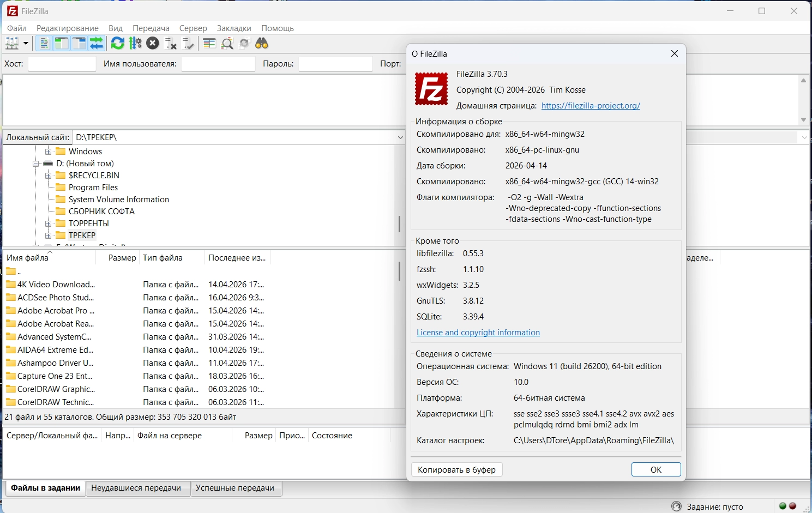This screenshot has height=513, width=812.
Task: Open the Редактирование menu
Action: [68, 28]
